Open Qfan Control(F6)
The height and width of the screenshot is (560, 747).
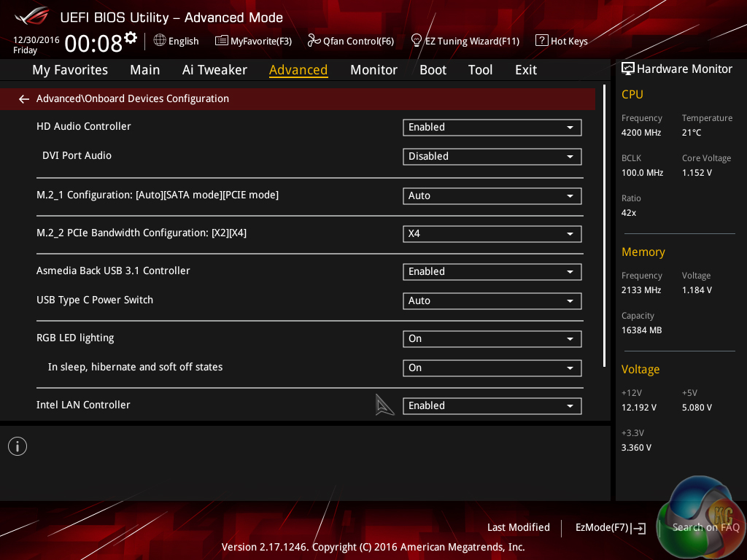click(x=351, y=41)
